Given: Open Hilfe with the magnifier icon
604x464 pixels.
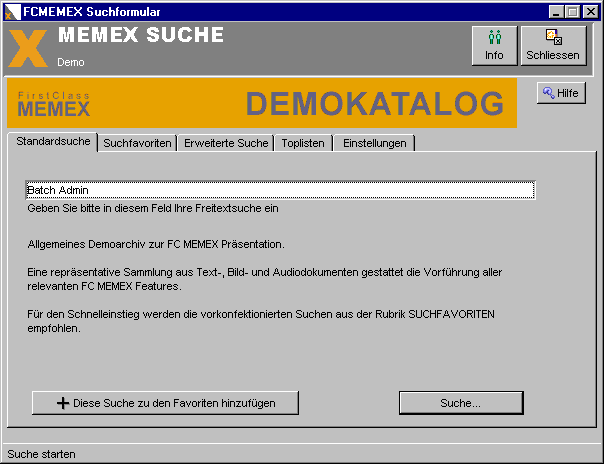Looking at the screenshot, I should point(561,93).
